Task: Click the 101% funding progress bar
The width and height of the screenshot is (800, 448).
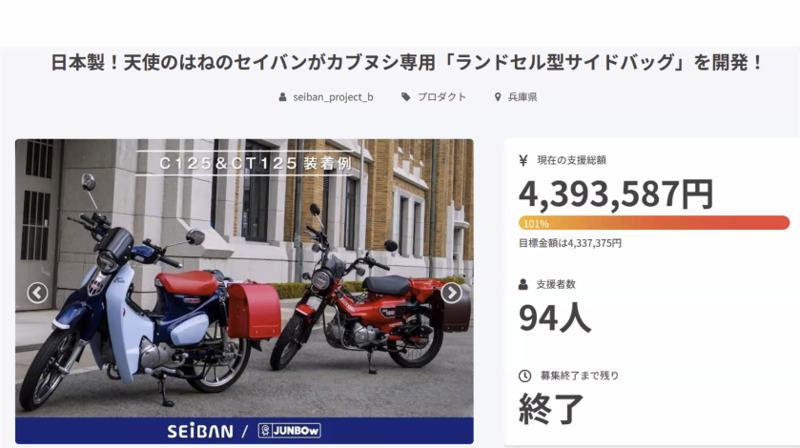Action: [654, 223]
